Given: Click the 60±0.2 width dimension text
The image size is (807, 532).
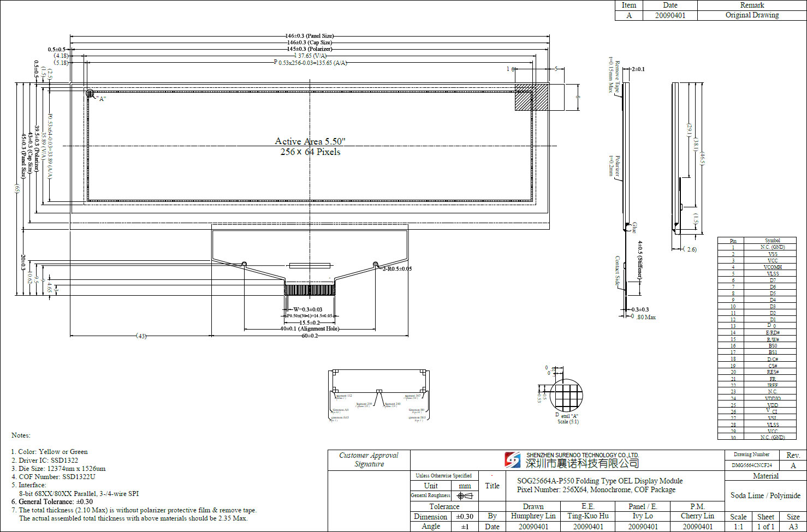Looking at the screenshot, I should [310, 336].
